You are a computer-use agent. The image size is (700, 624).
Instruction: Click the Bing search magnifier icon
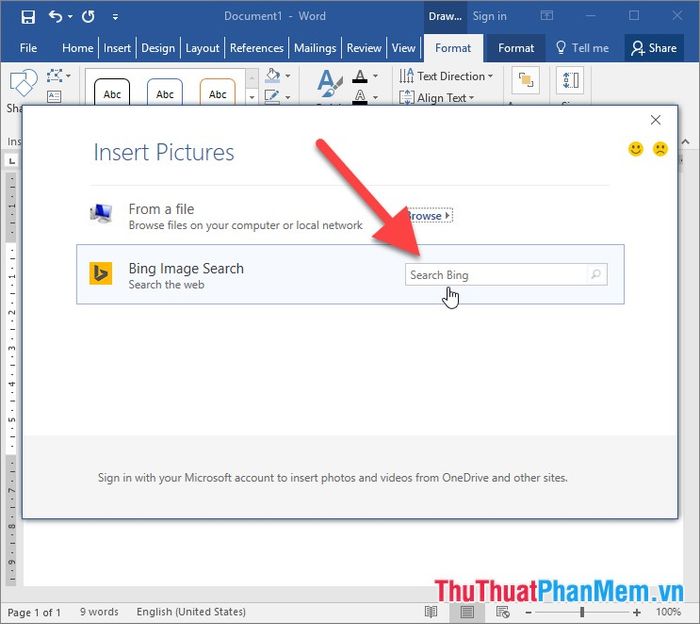596,275
